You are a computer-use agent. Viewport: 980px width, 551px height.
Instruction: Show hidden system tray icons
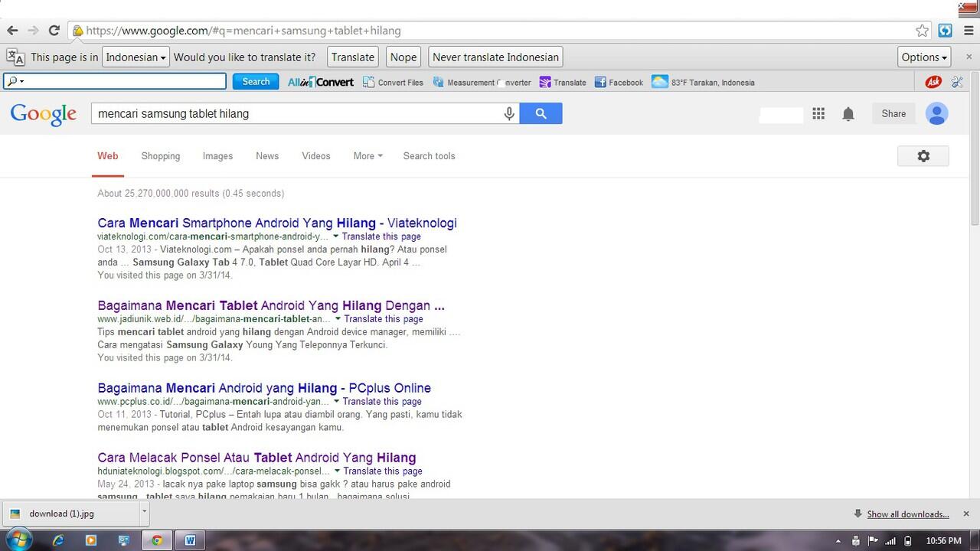coord(838,541)
